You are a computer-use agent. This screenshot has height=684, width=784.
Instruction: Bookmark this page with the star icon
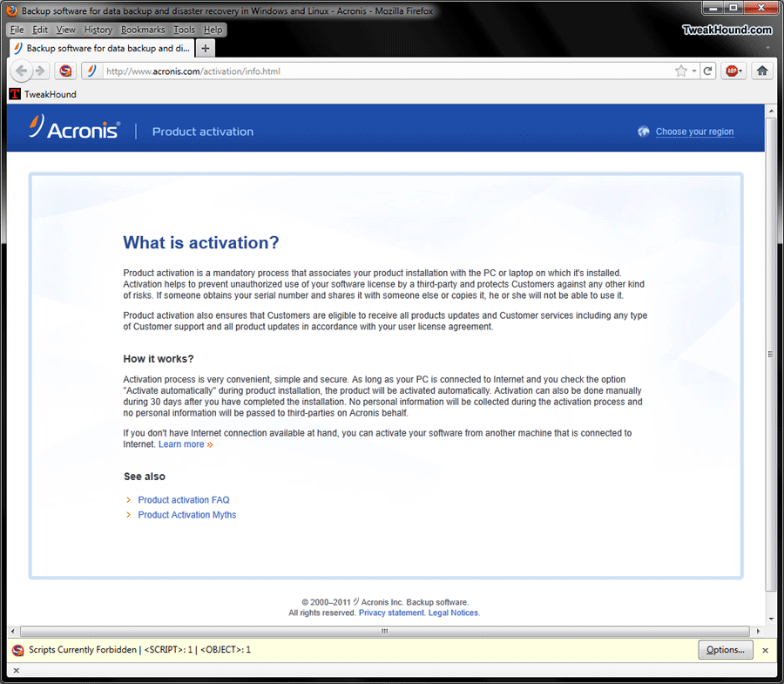[x=681, y=71]
